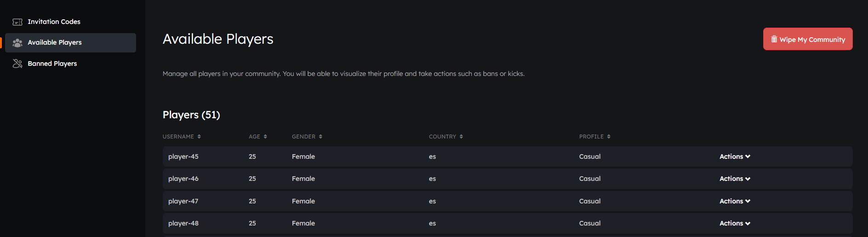
Task: Select the player-47 username cell
Action: pos(183,201)
